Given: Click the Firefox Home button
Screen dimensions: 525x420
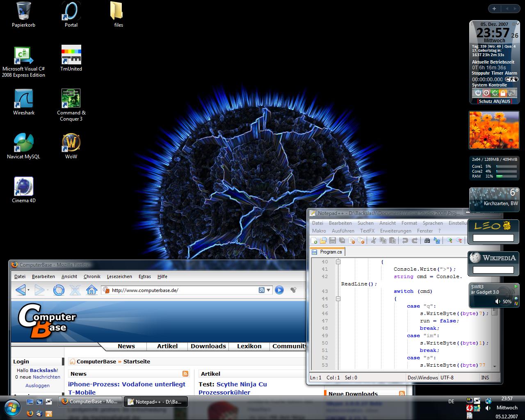Looking at the screenshot, I should click(91, 290).
